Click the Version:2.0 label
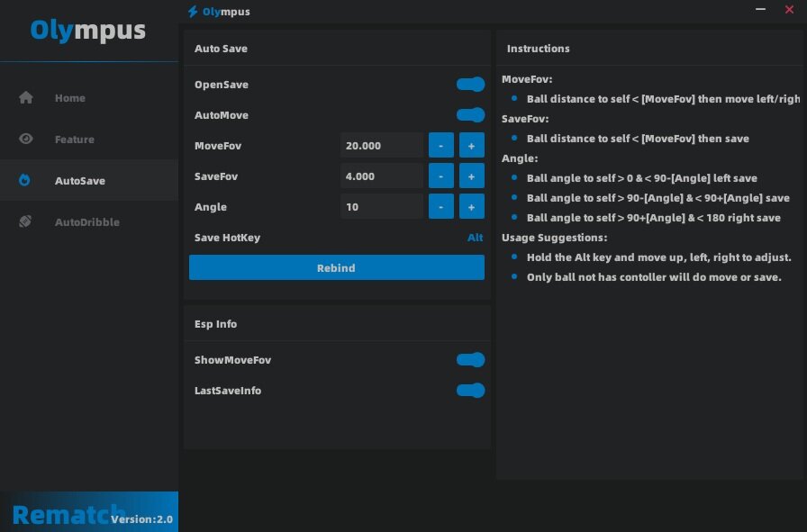The image size is (807, 532). coord(141,519)
